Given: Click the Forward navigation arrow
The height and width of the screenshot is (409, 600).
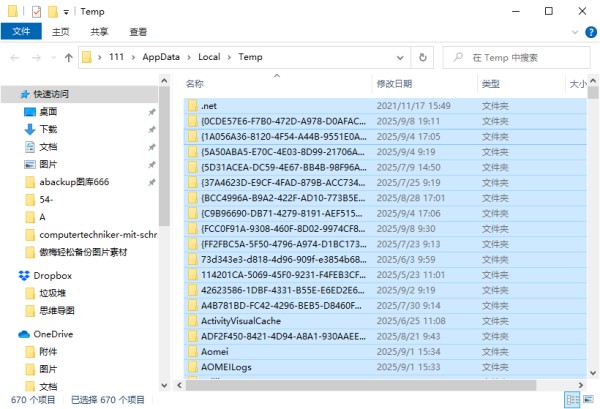Looking at the screenshot, I should (x=36, y=58).
